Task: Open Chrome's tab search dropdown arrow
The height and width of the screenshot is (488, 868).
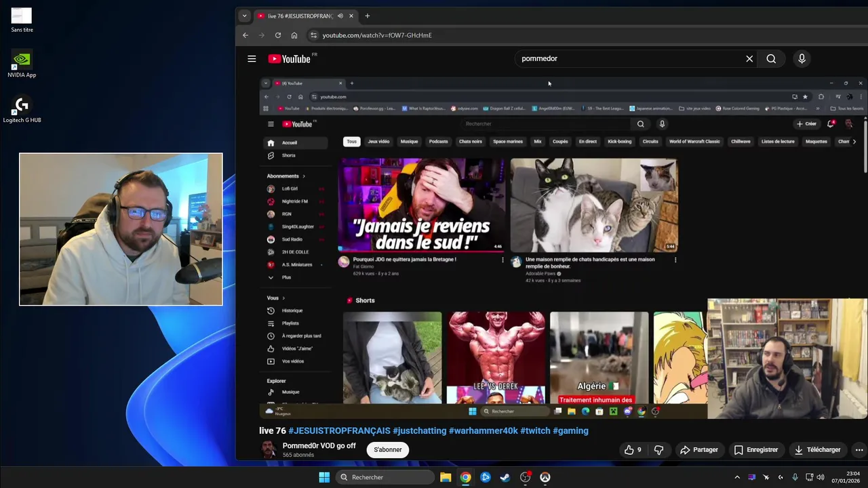Action: click(245, 16)
